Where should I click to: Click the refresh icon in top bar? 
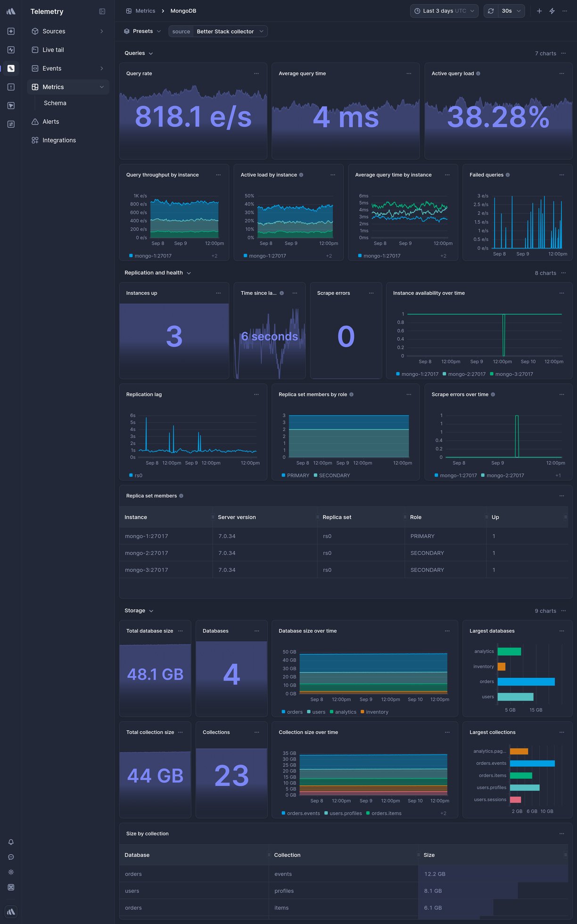click(x=491, y=11)
